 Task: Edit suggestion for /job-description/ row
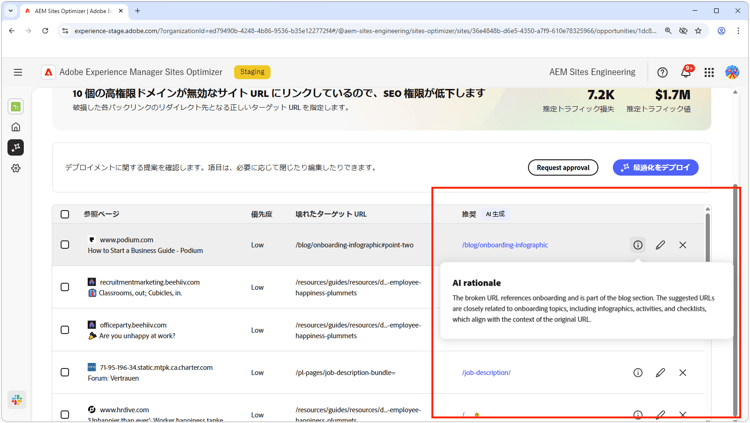tap(660, 373)
